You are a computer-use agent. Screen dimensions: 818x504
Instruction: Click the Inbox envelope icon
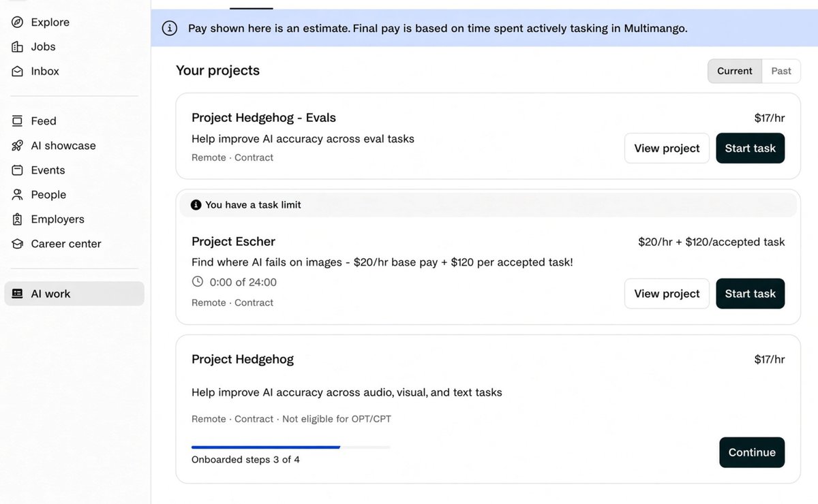coord(18,72)
